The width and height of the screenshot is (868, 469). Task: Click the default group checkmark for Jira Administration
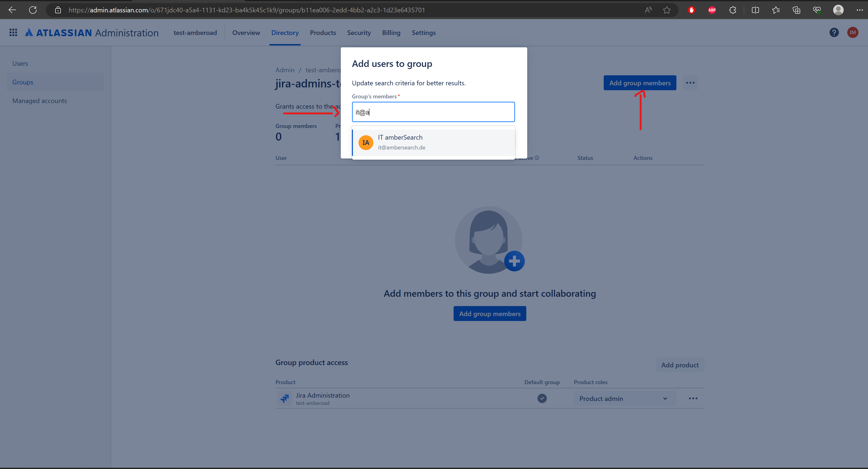[542, 398]
